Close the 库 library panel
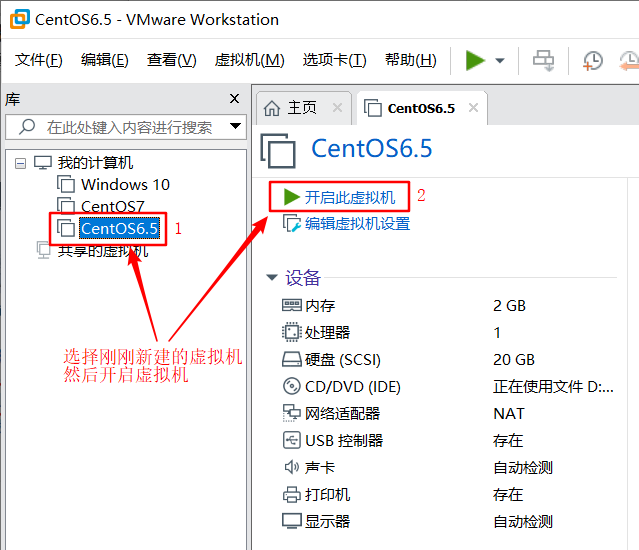The width and height of the screenshot is (639, 550). [234, 99]
